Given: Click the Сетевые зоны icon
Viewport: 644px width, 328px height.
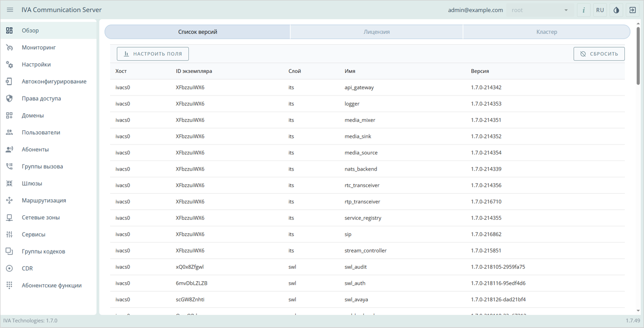Looking at the screenshot, I should tap(10, 218).
